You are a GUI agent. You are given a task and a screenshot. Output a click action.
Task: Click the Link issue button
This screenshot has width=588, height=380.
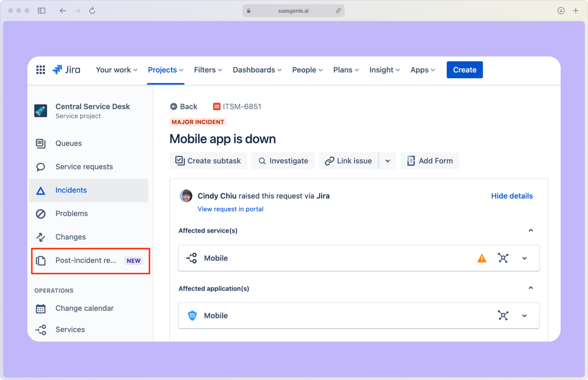pyautogui.click(x=349, y=161)
